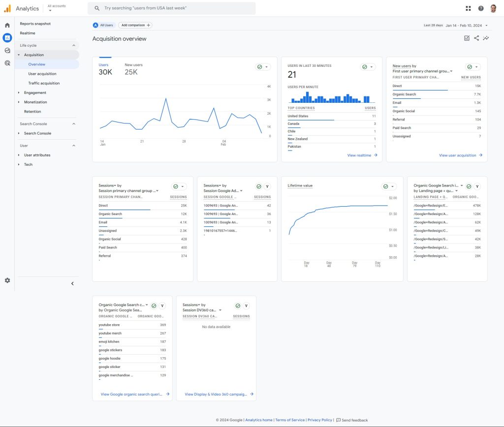Collapse the Search Console section header
The image size is (504, 427).
pyautogui.click(x=74, y=123)
